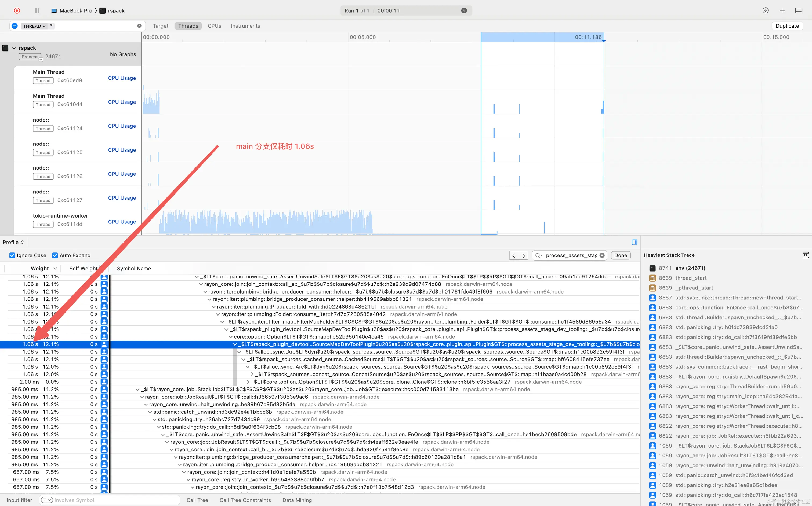Disable the Auto Expand checkbox
812x506 pixels.
point(55,255)
